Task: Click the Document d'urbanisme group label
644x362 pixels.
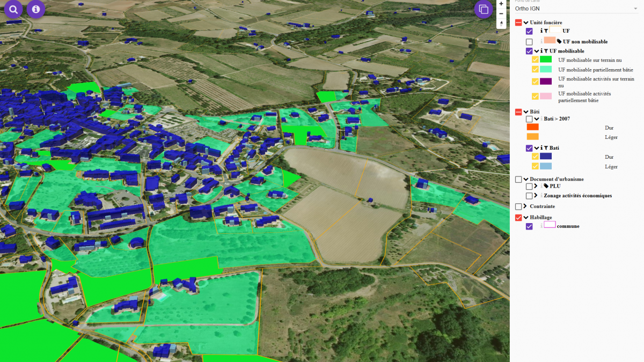Action: pyautogui.click(x=557, y=179)
